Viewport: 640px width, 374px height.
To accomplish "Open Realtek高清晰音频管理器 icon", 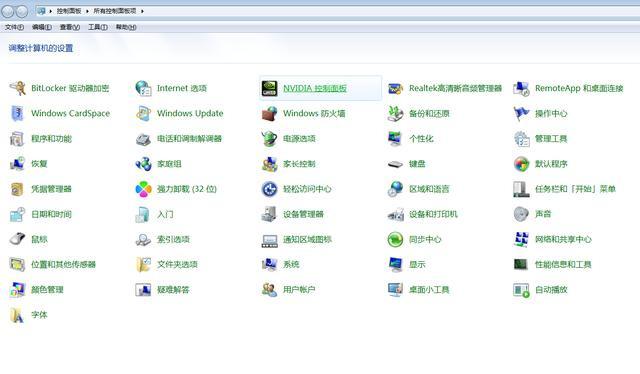I will (x=395, y=88).
